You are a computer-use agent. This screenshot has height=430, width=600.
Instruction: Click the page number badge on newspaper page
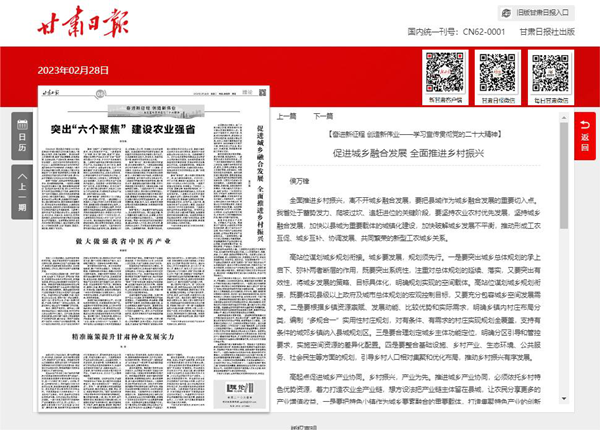[x=100, y=93]
